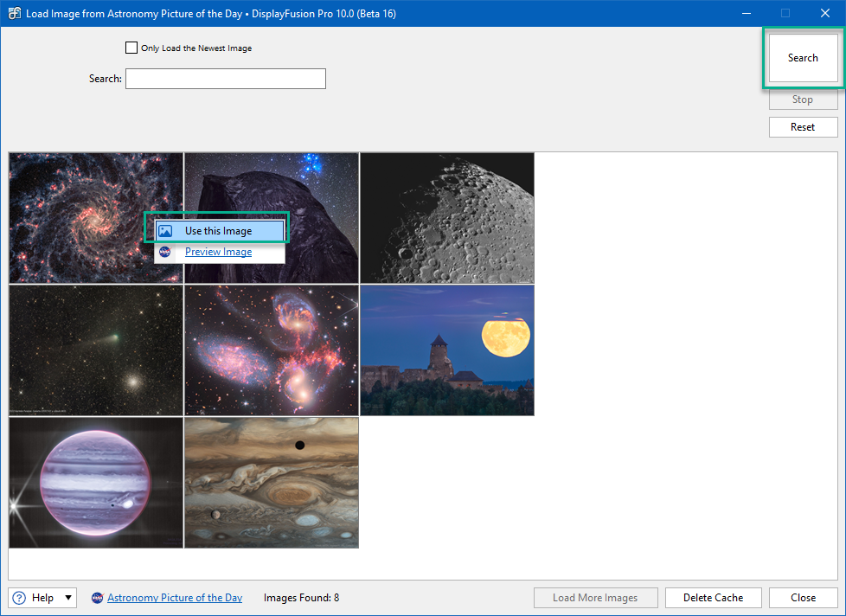Select the Stephan's Quintet galaxies thumbnail
The image size is (846, 616).
tap(271, 350)
